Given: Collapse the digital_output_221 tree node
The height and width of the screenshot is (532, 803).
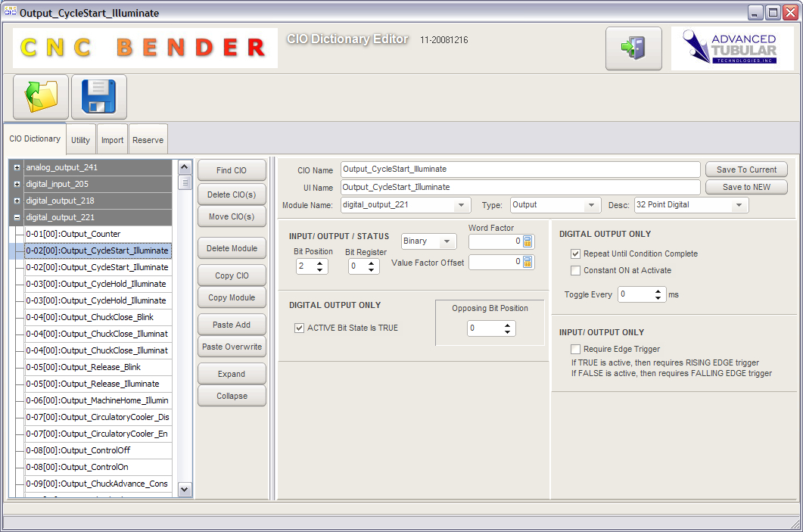Looking at the screenshot, I should tap(17, 217).
